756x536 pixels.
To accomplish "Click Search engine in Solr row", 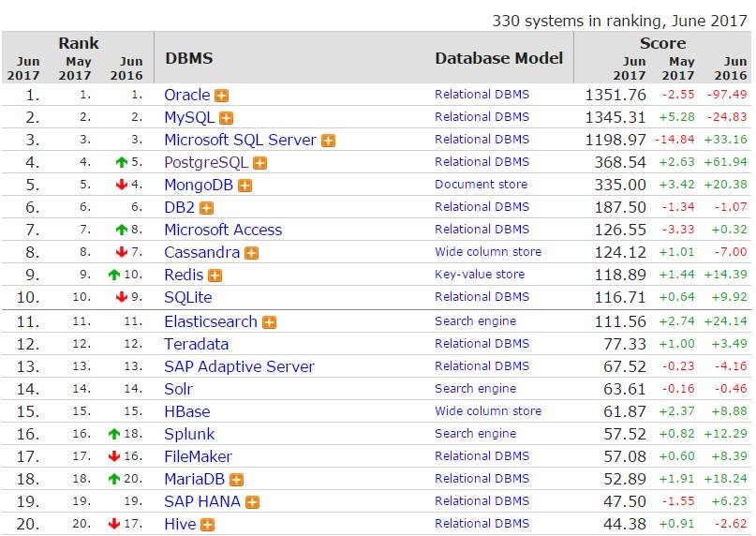I will tap(475, 389).
